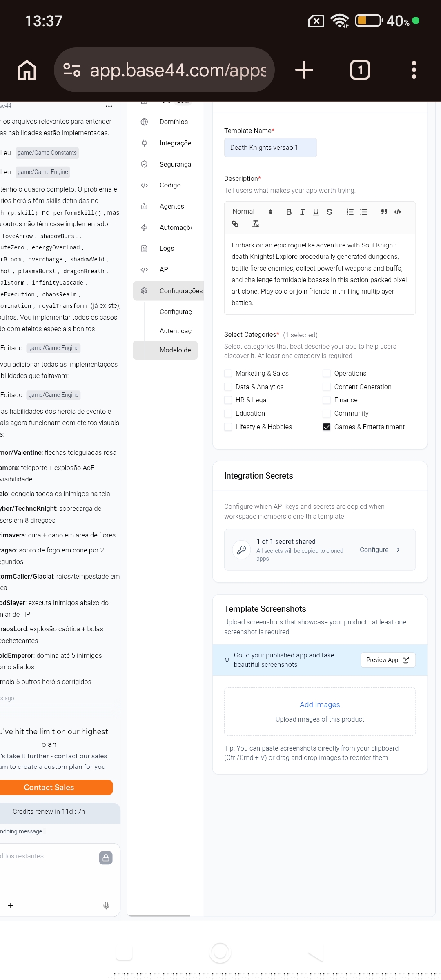Check the Education category box
The width and height of the screenshot is (441, 980).
tap(228, 413)
